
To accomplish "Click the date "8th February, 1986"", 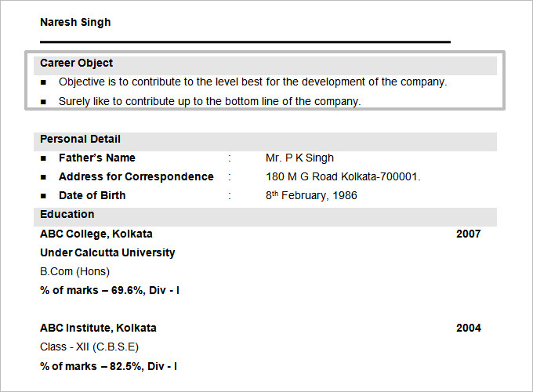I will pyautogui.click(x=311, y=195).
